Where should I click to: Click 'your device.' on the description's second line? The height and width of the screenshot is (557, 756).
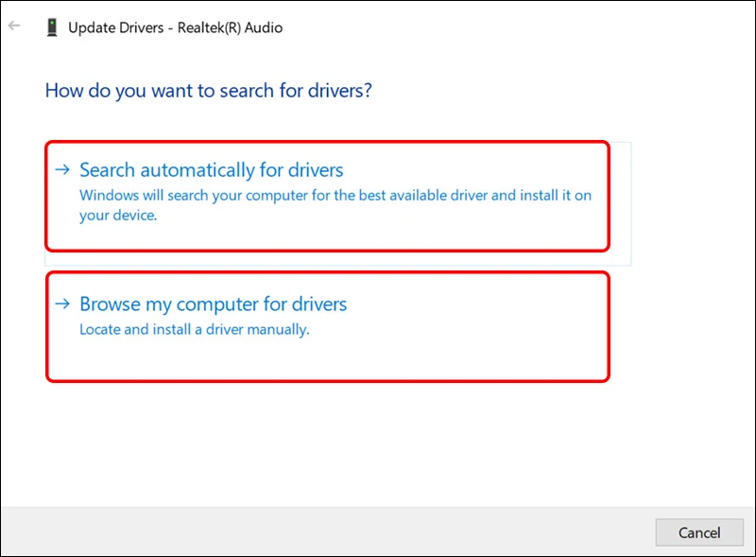(117, 215)
